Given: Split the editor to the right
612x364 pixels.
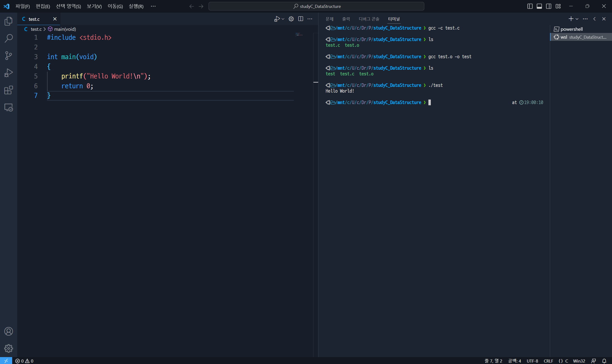Looking at the screenshot, I should 301,19.
